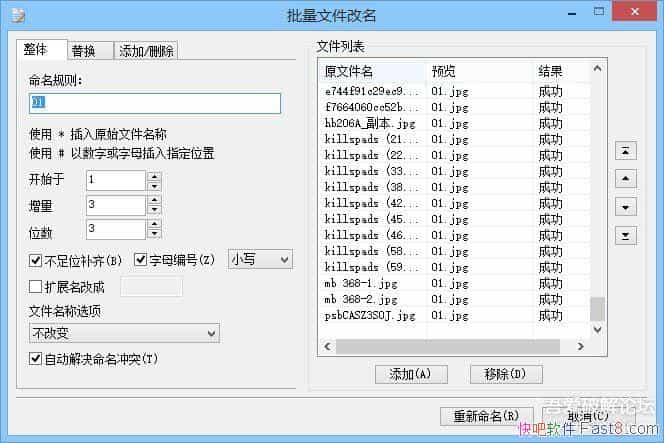Focus the 命名规则 text input field
The image size is (664, 443).
[x=155, y=102]
